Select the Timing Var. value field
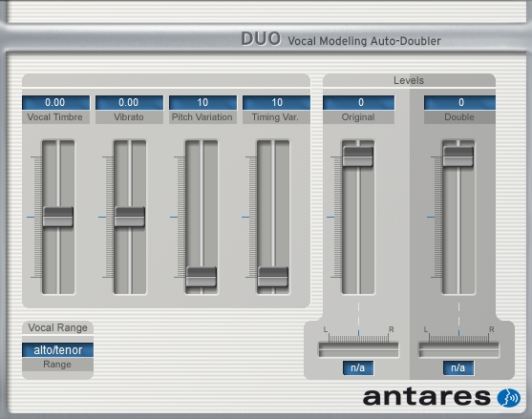The width and height of the screenshot is (532, 419). tap(276, 102)
